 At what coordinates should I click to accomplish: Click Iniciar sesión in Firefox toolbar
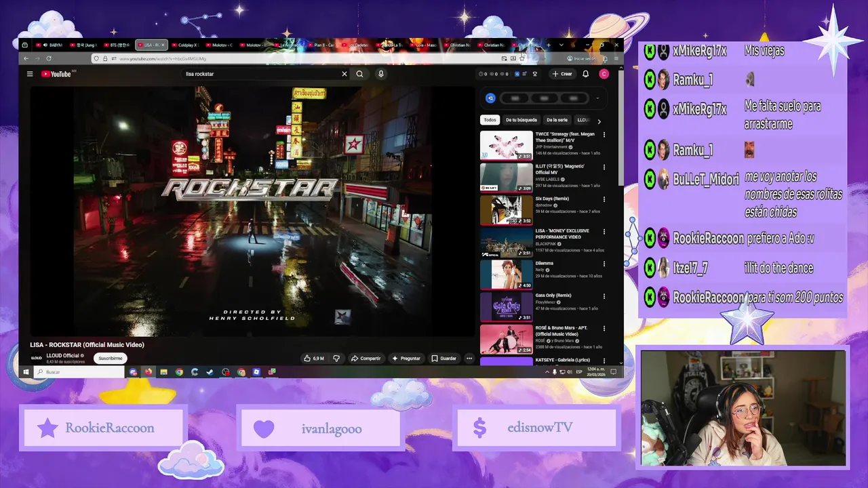[580, 58]
